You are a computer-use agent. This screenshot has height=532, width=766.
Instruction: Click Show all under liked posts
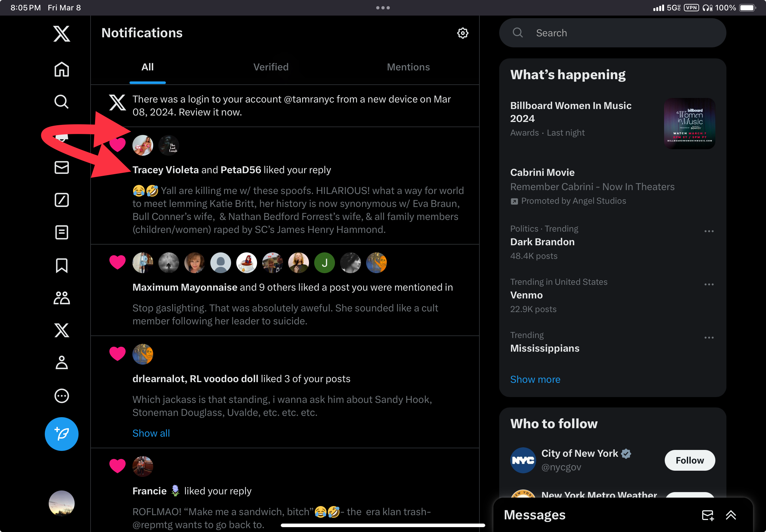[x=151, y=433]
